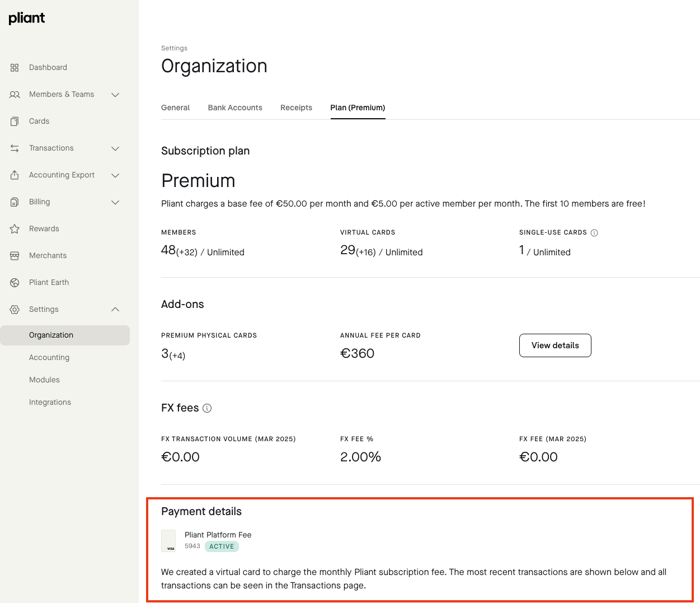Click the Billing label in sidebar
The image size is (700, 603).
(39, 202)
